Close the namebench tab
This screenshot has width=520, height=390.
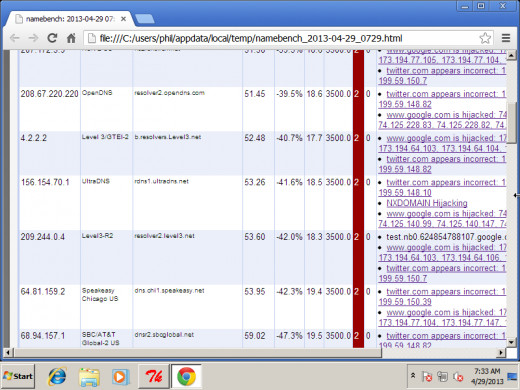pos(123,19)
